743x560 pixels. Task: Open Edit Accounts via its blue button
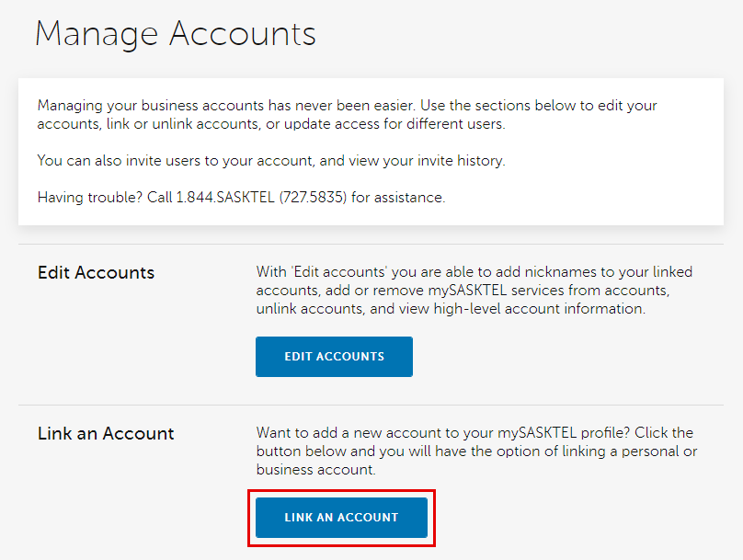(334, 357)
